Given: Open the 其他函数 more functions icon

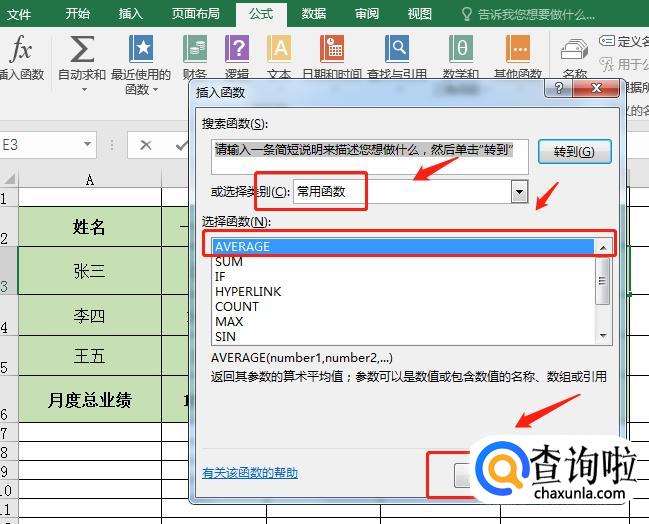Looking at the screenshot, I should [x=517, y=50].
